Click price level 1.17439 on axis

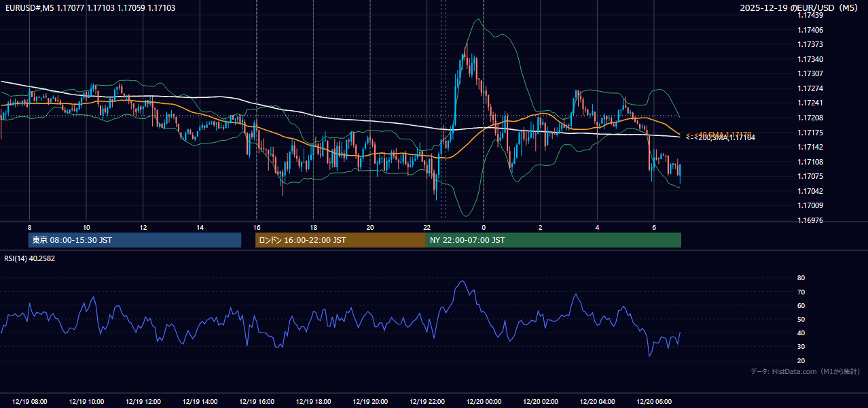[810, 15]
